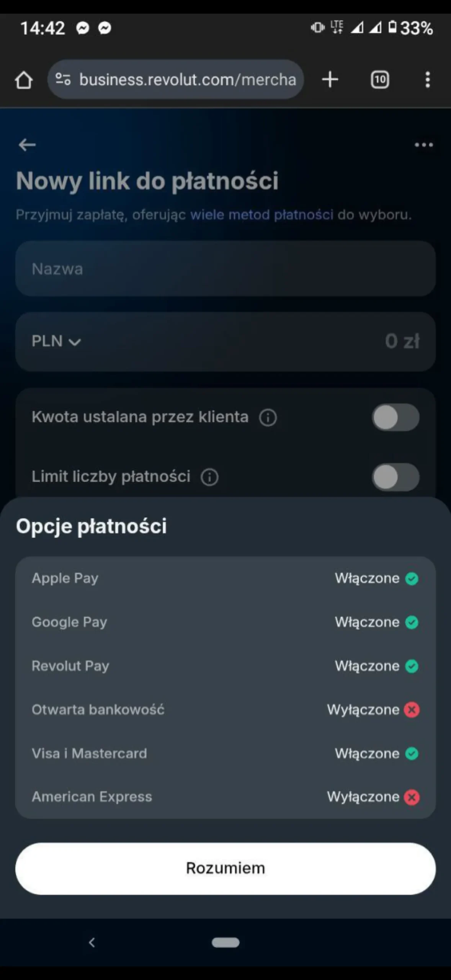Enable Kwota ustalana przez klienta toggle

point(395,417)
